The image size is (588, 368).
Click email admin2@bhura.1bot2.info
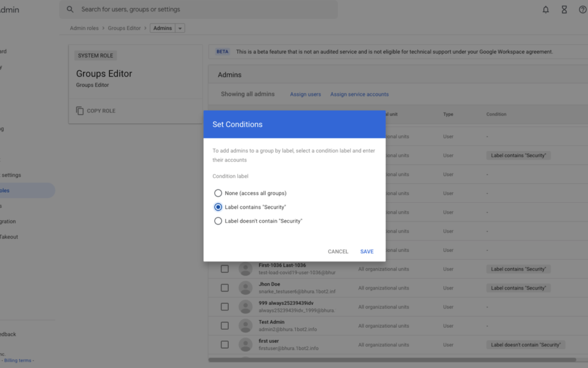pos(287,329)
